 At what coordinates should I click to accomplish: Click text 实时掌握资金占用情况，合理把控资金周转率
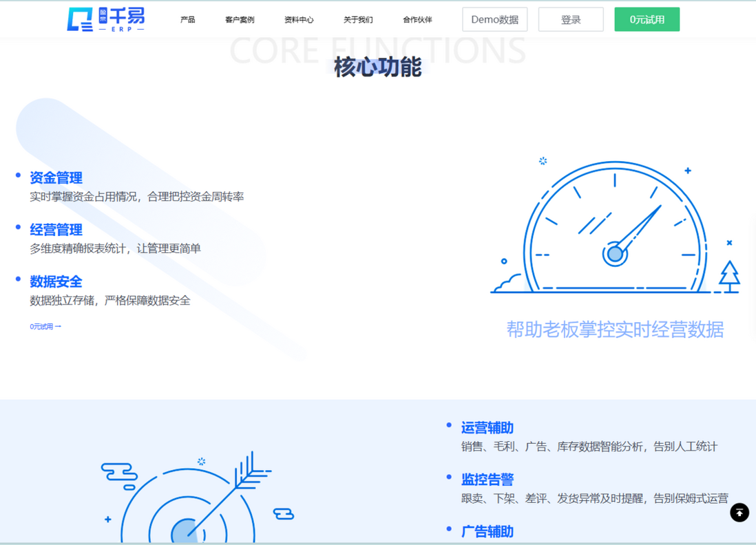click(137, 197)
